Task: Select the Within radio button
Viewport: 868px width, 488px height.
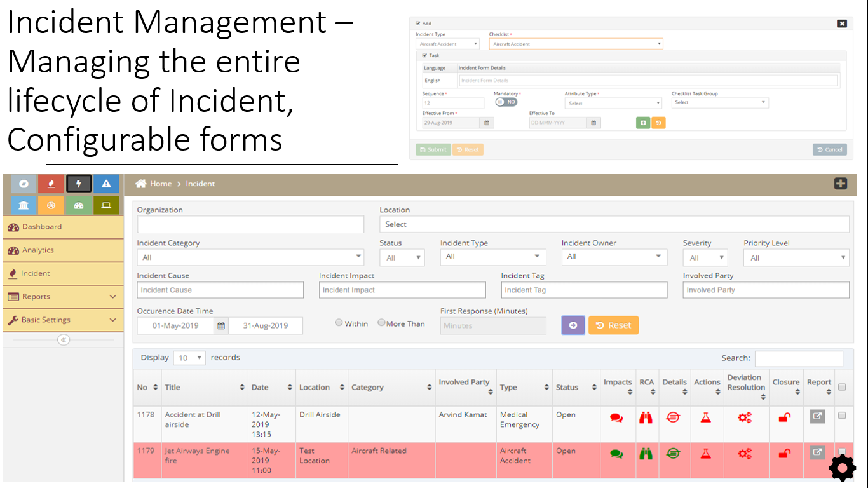Action: pyautogui.click(x=339, y=323)
